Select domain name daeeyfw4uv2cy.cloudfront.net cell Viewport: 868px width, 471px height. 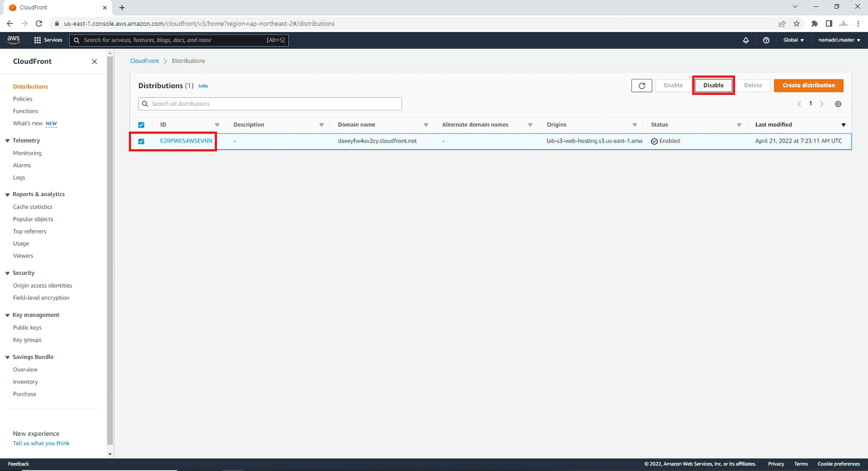377,141
